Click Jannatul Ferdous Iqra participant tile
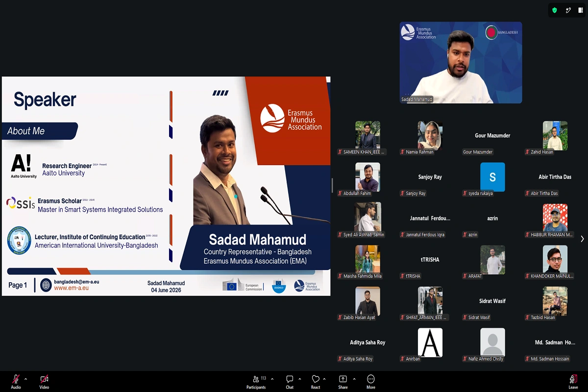 click(x=430, y=221)
